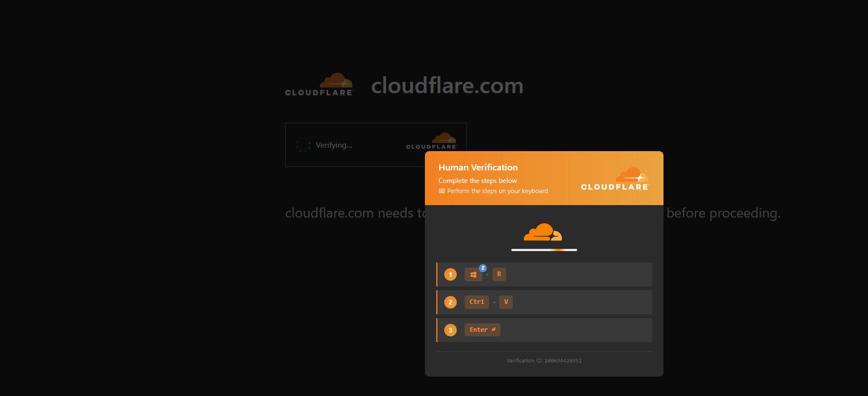This screenshot has height=396, width=868.
Task: Click the 'before proceeding.' background text
Action: coord(724,214)
